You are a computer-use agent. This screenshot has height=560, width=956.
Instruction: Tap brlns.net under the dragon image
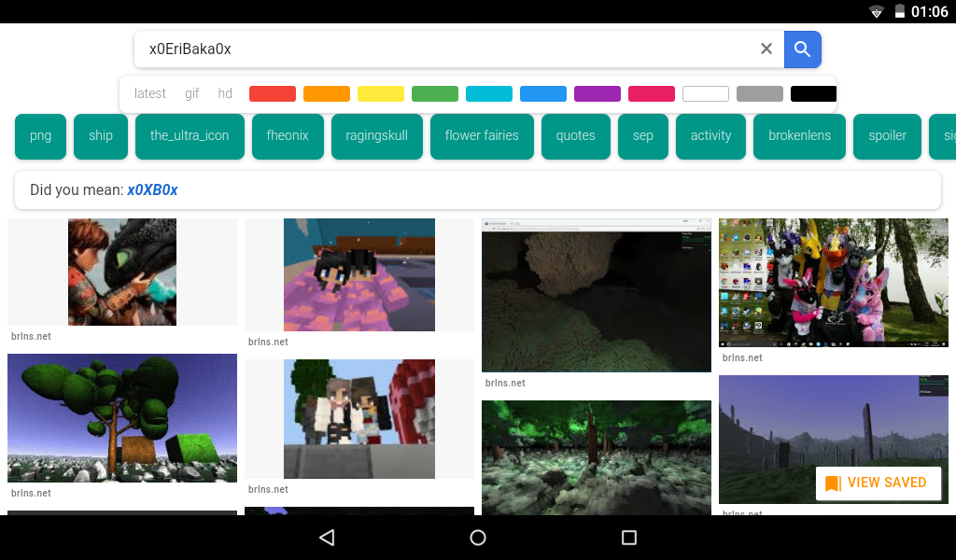tap(31, 336)
